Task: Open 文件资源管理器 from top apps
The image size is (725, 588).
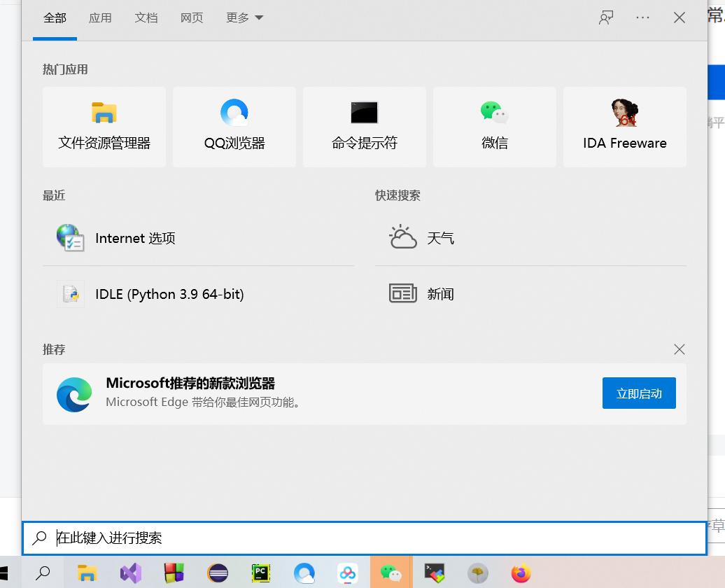Action: [x=104, y=127]
